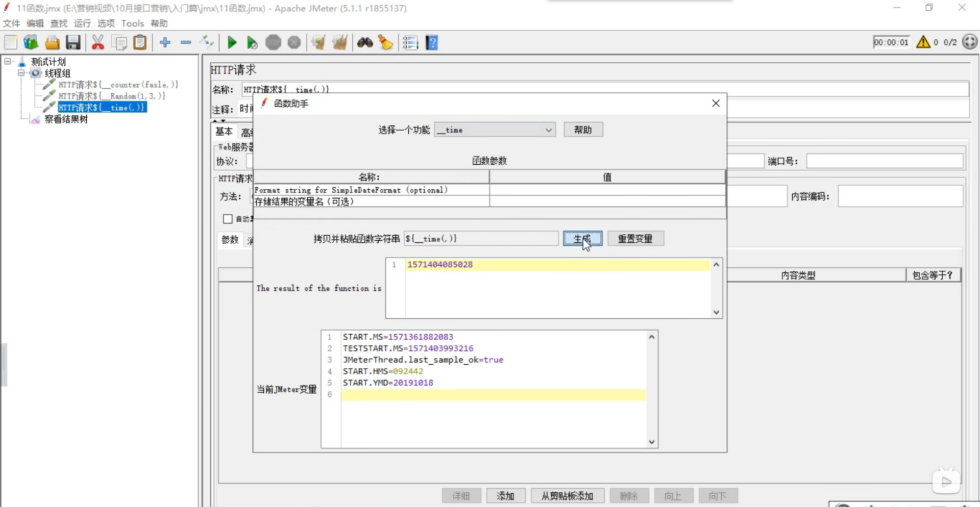The height and width of the screenshot is (507, 980).
Task: Open the 选项 menu
Action: click(x=106, y=23)
